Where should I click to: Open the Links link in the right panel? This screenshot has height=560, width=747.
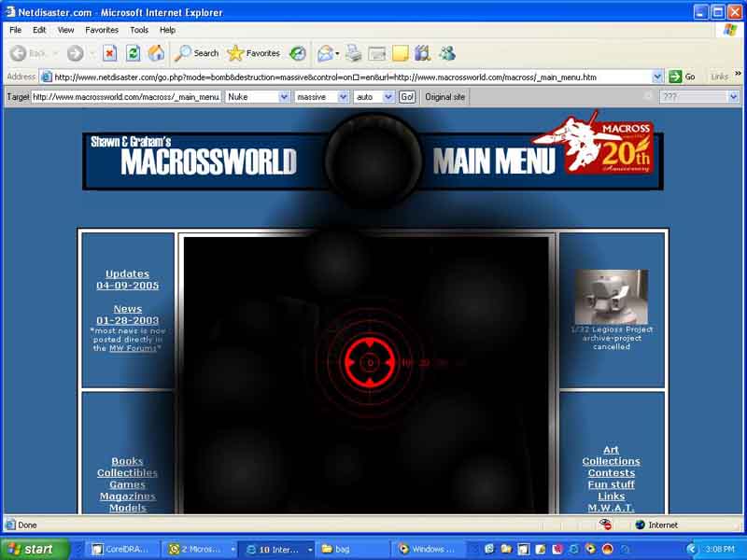pyautogui.click(x=611, y=497)
